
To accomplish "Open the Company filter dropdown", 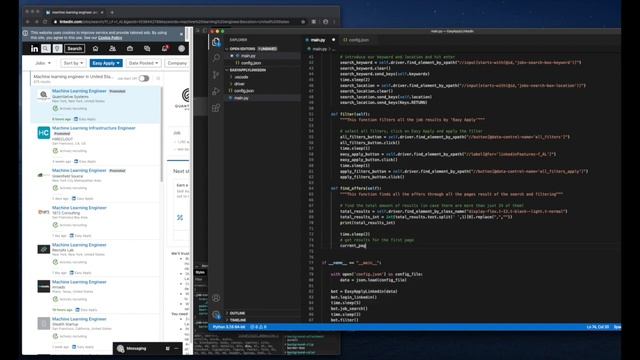I will 177,63.
